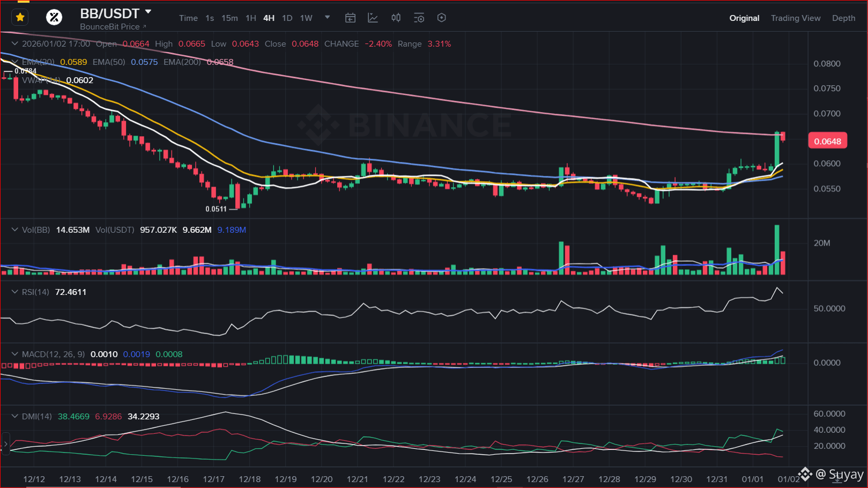Click the Vol(USDT) value 957.027K
This screenshot has width=868, height=488.
pyautogui.click(x=158, y=230)
